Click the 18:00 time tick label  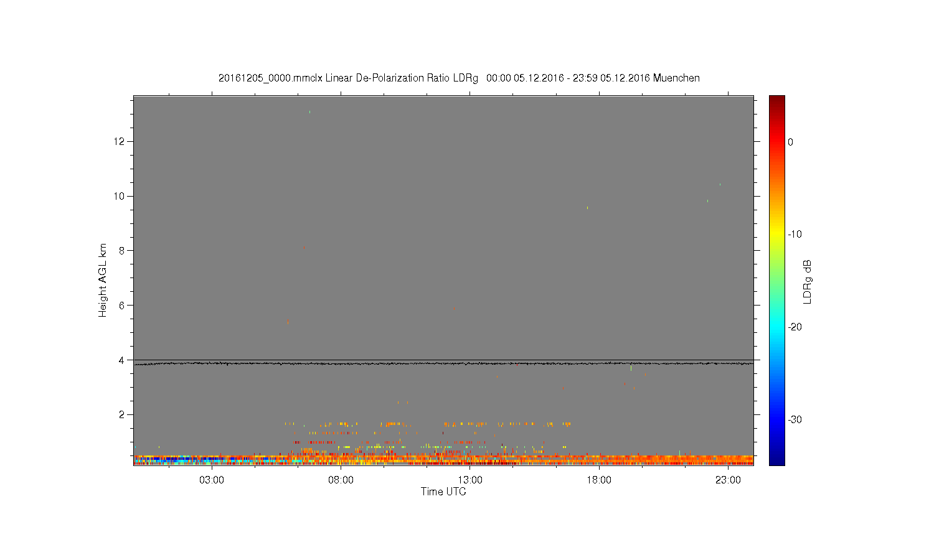(x=599, y=480)
